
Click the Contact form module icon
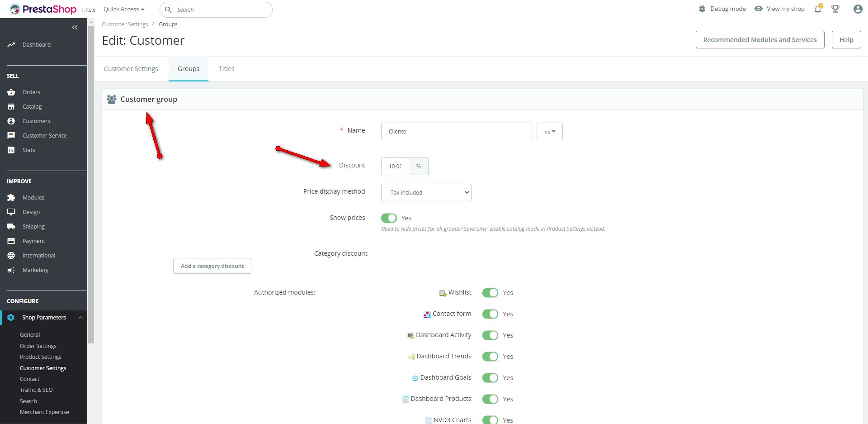pos(427,314)
